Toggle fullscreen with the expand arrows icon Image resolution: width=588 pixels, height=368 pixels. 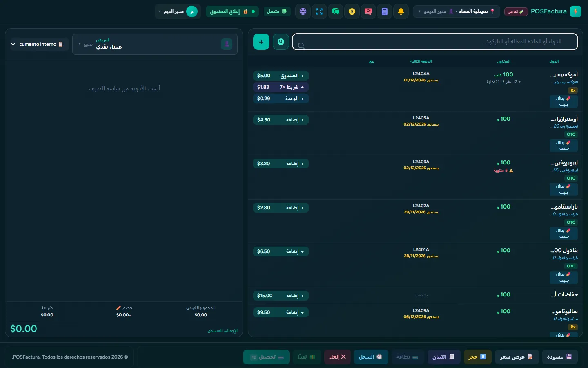(x=319, y=11)
